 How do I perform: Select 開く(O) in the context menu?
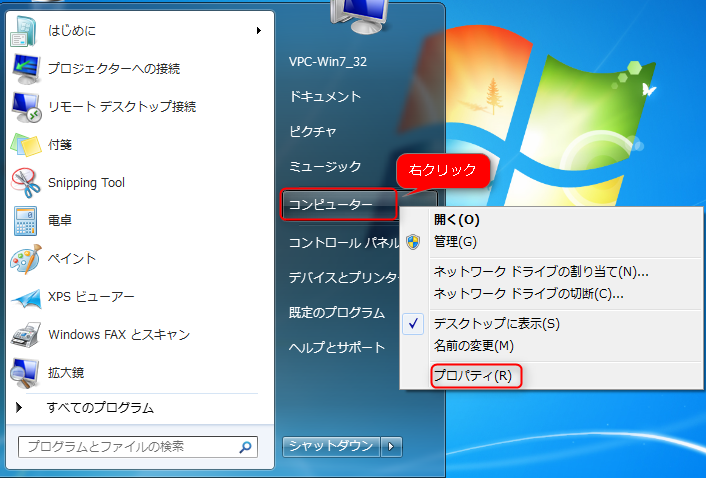point(457,220)
